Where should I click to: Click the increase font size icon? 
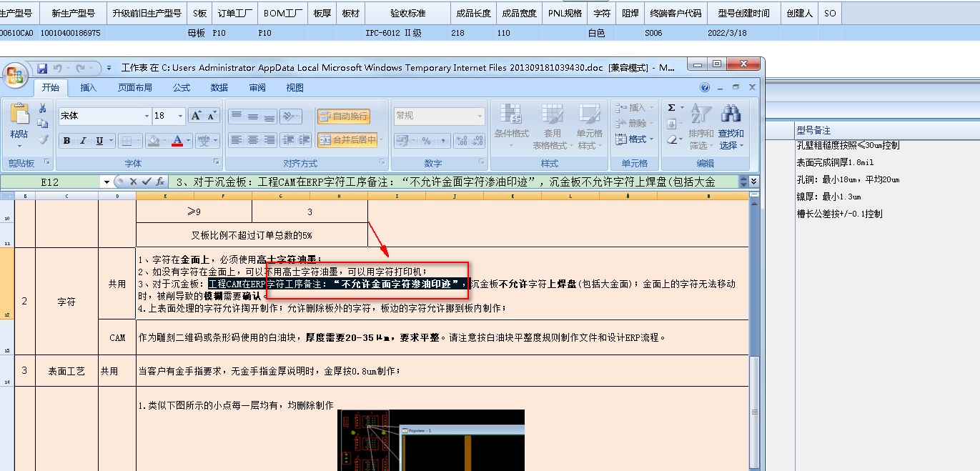(196, 116)
